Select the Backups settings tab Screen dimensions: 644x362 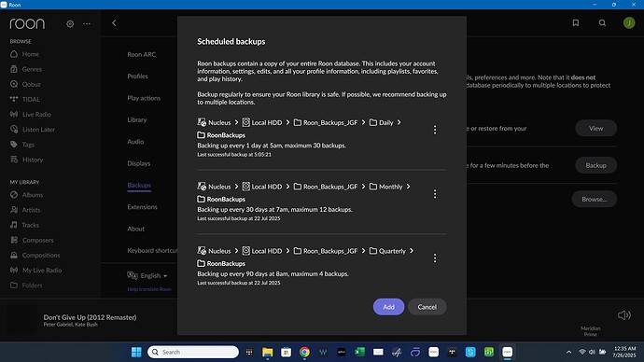tap(139, 185)
